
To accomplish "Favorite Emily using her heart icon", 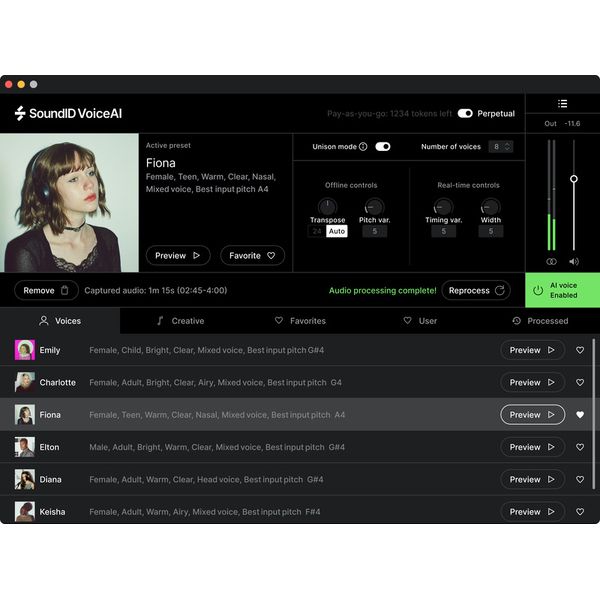I will pos(580,351).
